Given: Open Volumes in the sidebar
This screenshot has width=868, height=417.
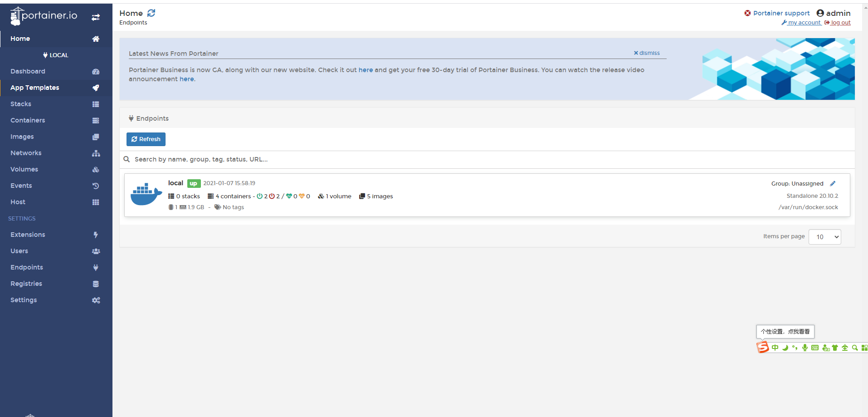Looking at the screenshot, I should 56,170.
